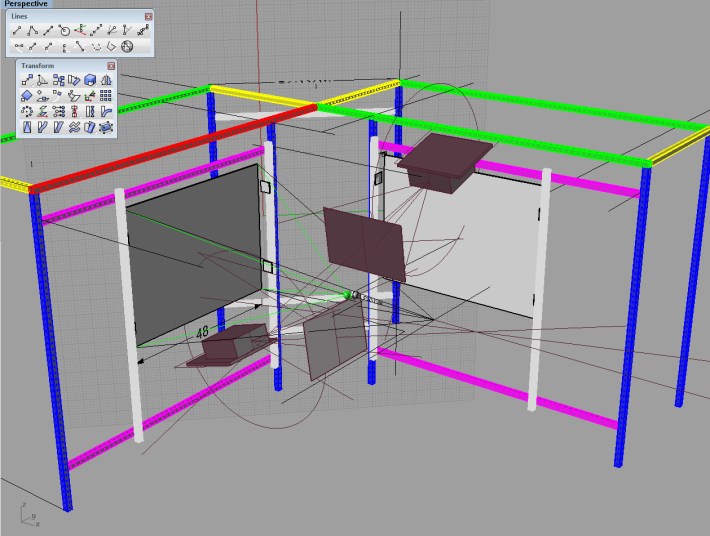Close the Transform toolbar
710x536 pixels.
point(111,66)
